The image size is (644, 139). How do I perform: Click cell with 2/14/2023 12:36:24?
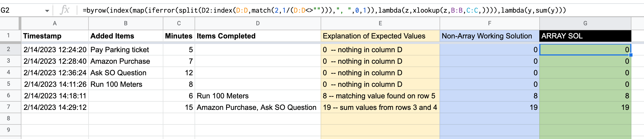coord(55,73)
